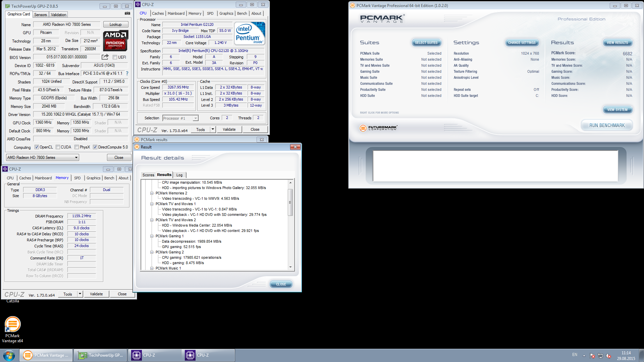Switch to TechPowerUp GPU-Z taskbar button
The image size is (644, 362).
coord(101,355)
